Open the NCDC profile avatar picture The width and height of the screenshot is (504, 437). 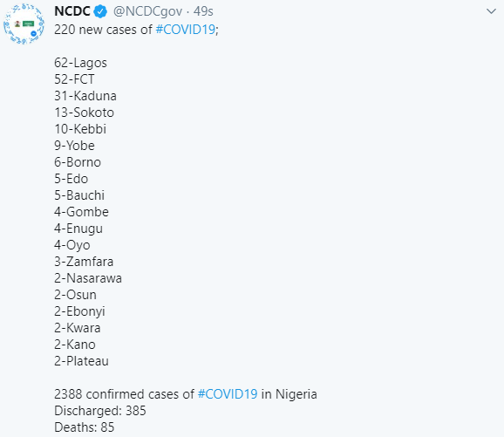click(24, 24)
